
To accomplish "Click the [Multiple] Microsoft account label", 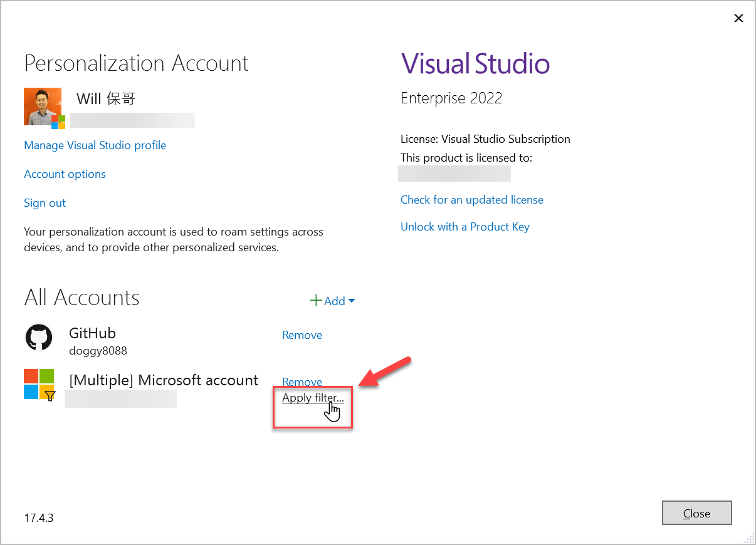I will click(164, 380).
